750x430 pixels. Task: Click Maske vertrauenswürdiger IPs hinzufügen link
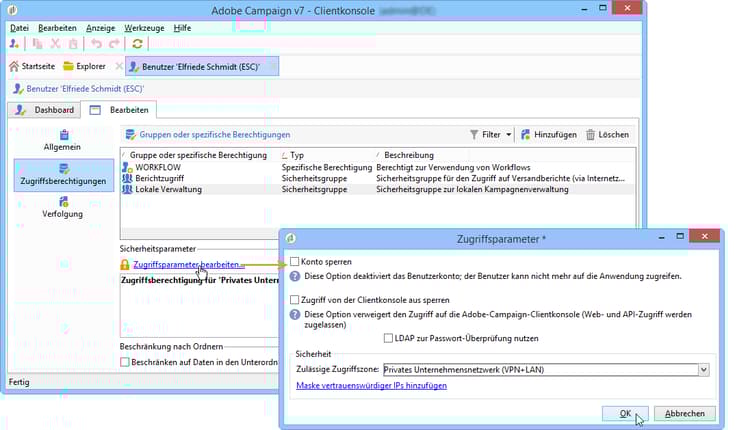(x=371, y=386)
